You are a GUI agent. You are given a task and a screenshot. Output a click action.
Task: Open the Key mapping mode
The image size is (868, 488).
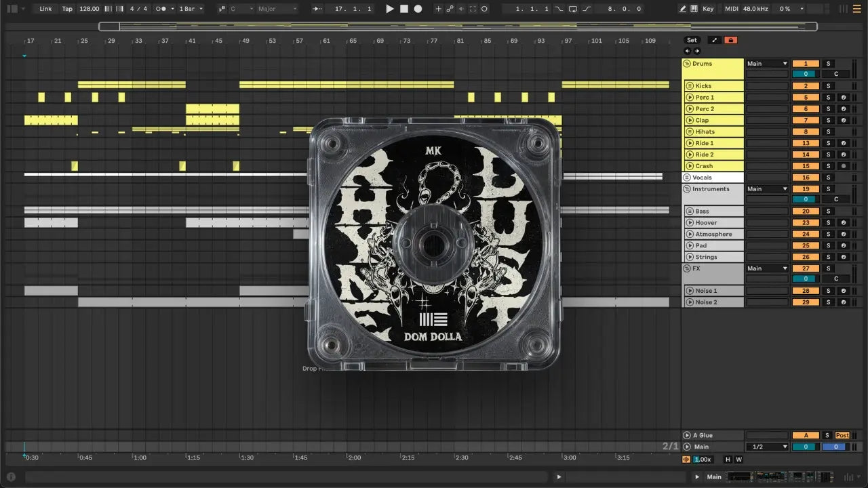pyautogui.click(x=708, y=9)
